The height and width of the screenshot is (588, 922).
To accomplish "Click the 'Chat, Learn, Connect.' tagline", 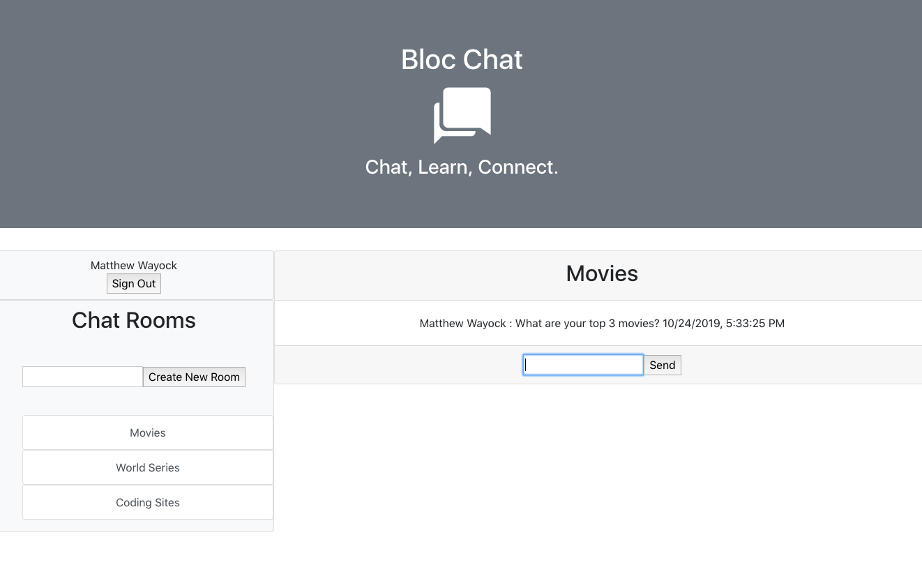I will pos(462,167).
